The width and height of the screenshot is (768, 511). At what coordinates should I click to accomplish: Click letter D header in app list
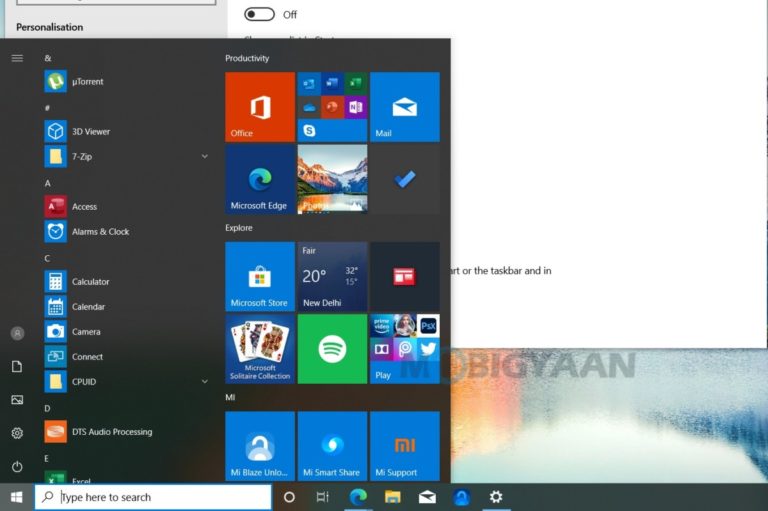[47, 409]
